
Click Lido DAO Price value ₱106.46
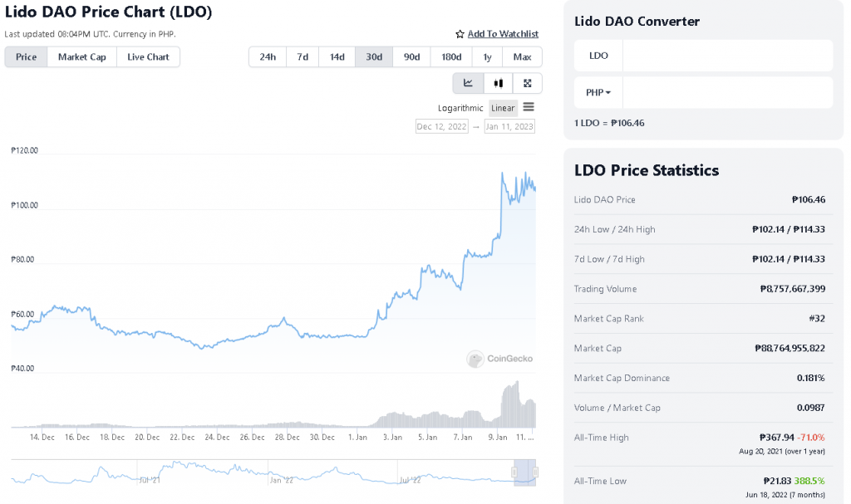[809, 199]
